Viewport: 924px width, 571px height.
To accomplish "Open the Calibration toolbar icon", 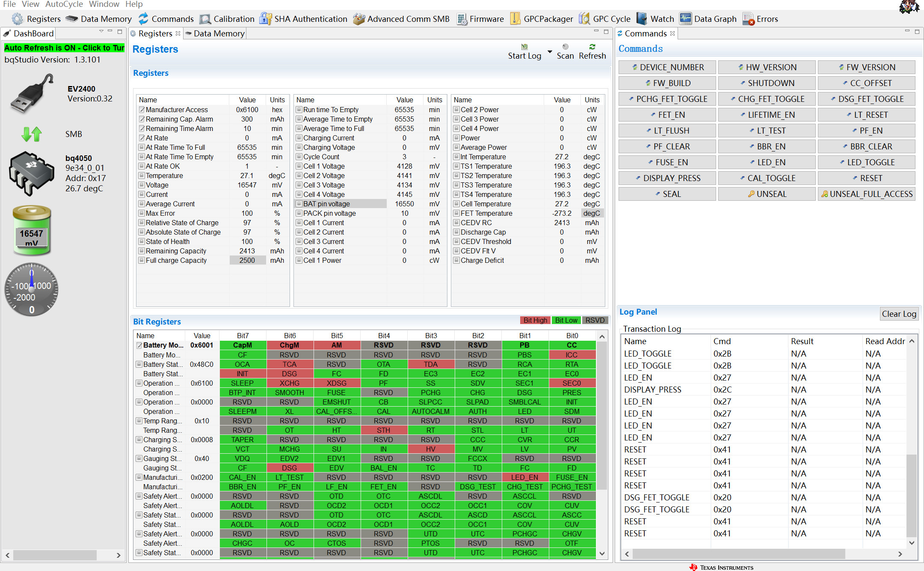I will click(205, 19).
